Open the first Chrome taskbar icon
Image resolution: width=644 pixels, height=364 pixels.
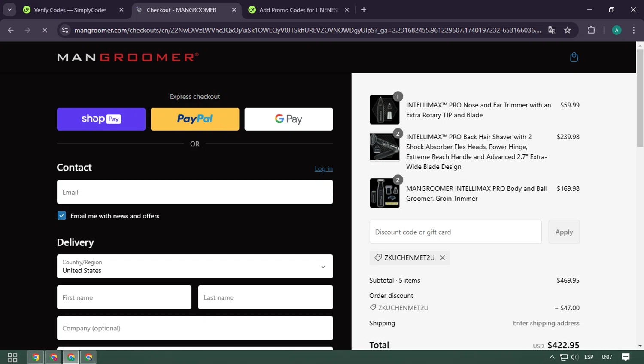(x=36, y=357)
